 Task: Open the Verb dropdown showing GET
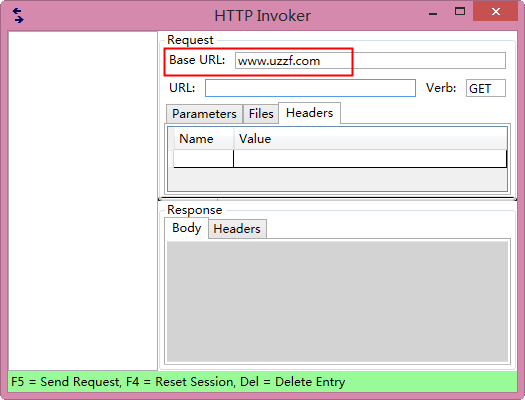pos(485,88)
